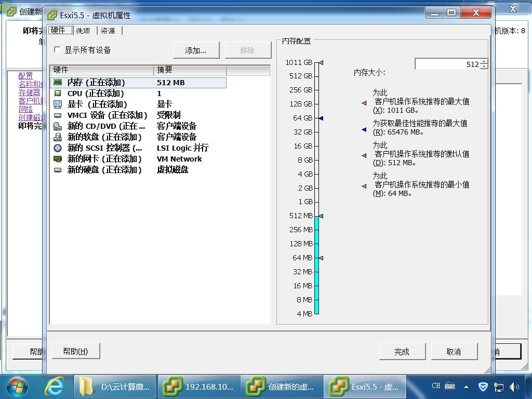The height and width of the screenshot is (399, 532).
Task: Click the green legend triangle for default value (D)
Action: 364,155
